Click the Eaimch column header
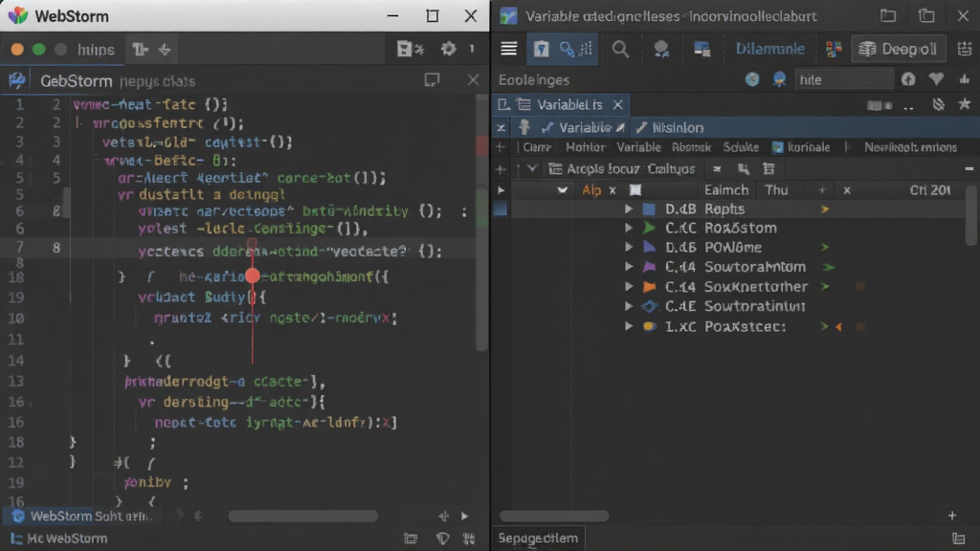Image resolution: width=980 pixels, height=551 pixels. click(726, 190)
